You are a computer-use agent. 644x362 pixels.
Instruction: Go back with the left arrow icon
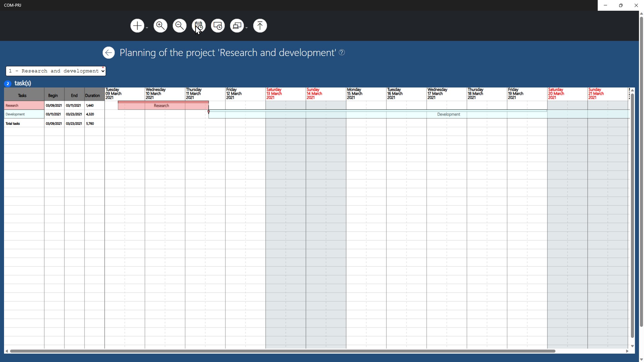(108, 53)
